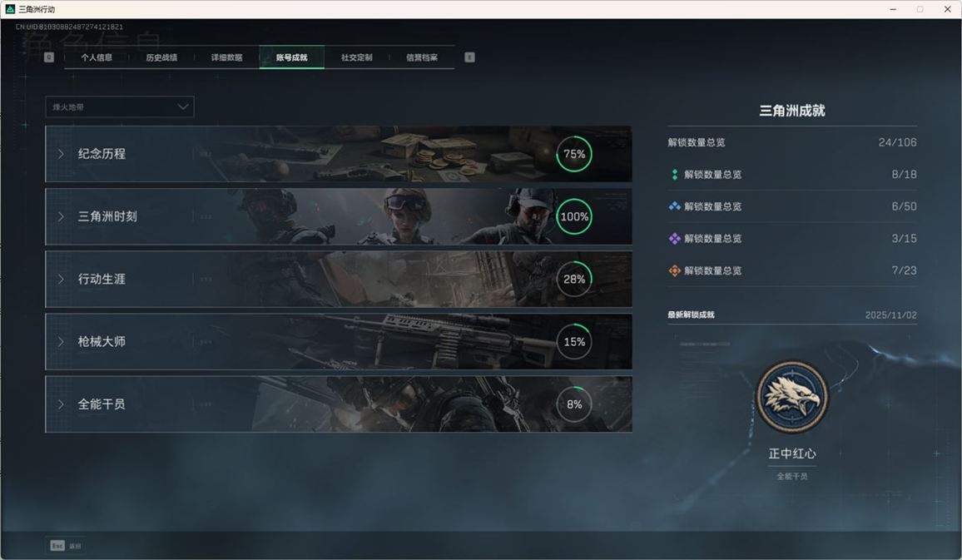Click the Q key icon left of tabs
The image size is (962, 560).
(x=49, y=57)
